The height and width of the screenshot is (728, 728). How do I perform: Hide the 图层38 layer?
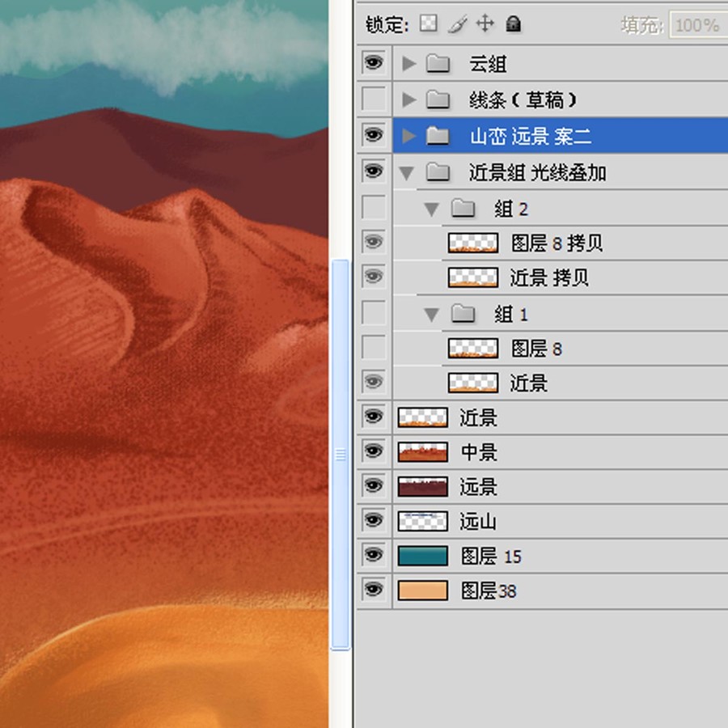[374, 590]
